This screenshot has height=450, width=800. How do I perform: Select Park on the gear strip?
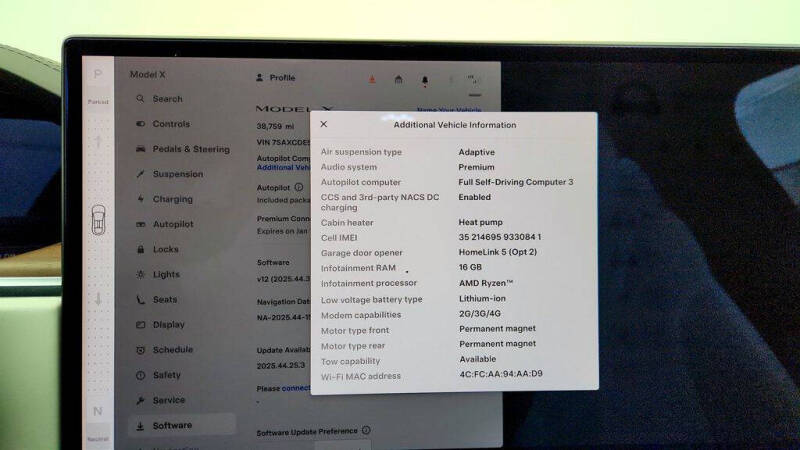coord(98,75)
